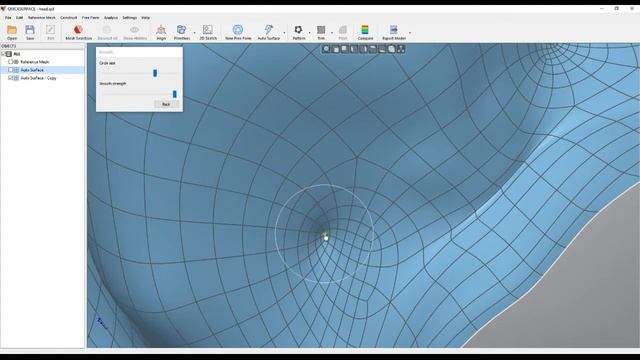Open the Reference Mesh menu

[42, 18]
